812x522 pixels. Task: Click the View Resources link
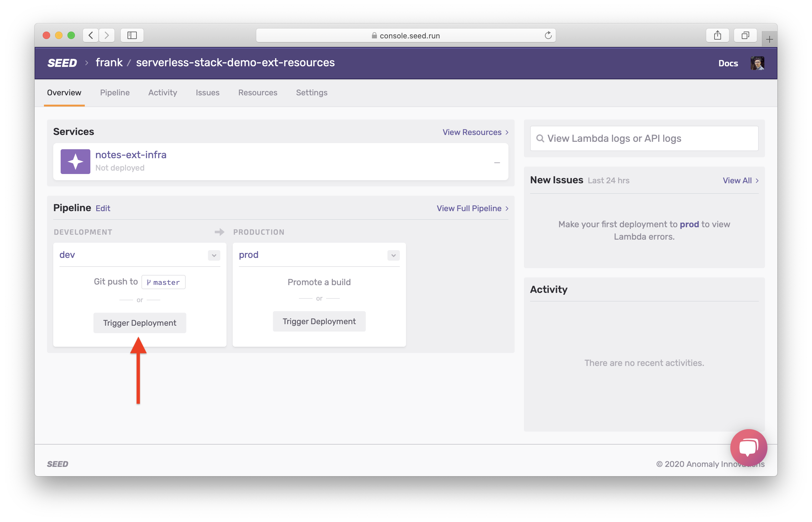pos(475,132)
